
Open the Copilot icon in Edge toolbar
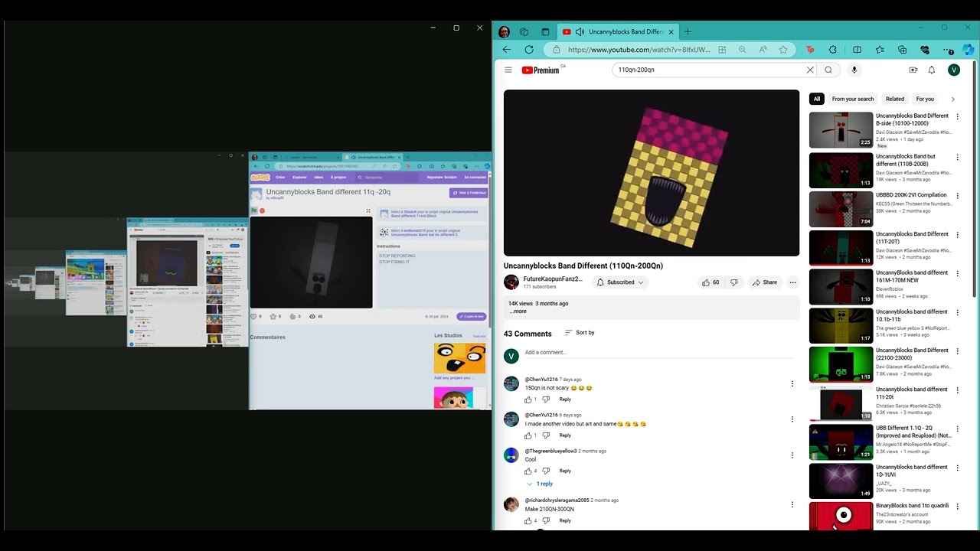click(969, 50)
